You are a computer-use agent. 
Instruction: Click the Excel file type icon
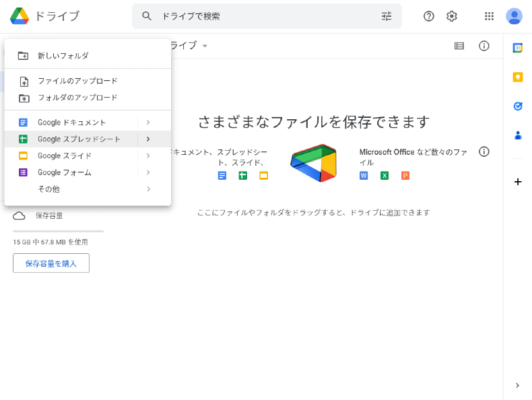(385, 175)
